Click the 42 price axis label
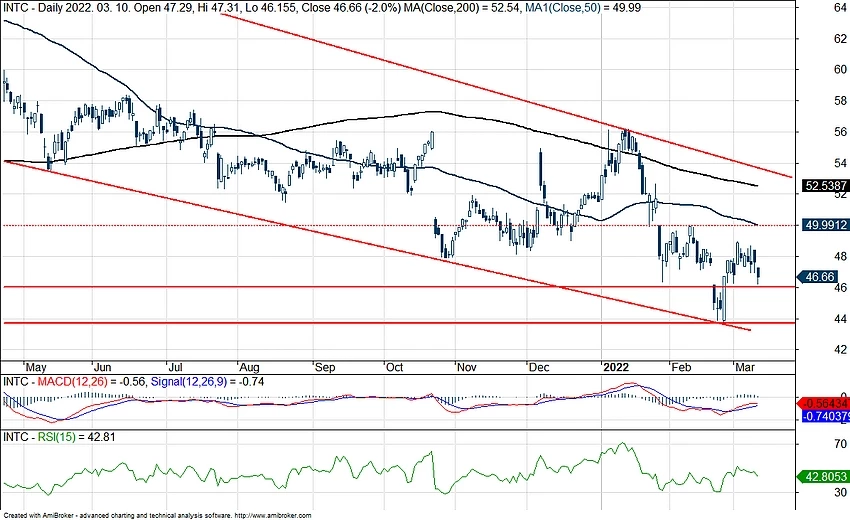850x520 pixels. pos(840,349)
